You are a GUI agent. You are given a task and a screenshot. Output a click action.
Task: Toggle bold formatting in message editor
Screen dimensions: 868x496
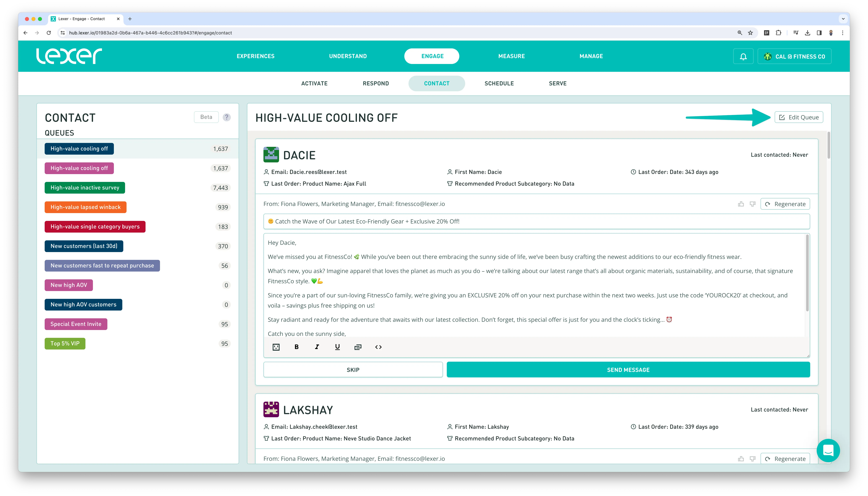click(296, 347)
